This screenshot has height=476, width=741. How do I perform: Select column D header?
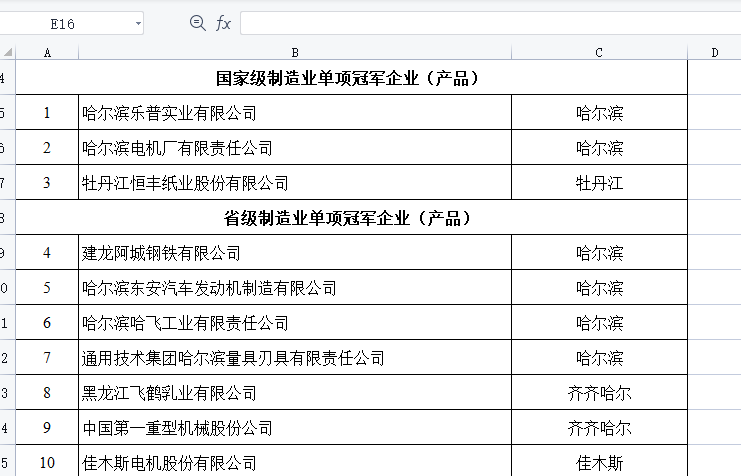[715, 52]
